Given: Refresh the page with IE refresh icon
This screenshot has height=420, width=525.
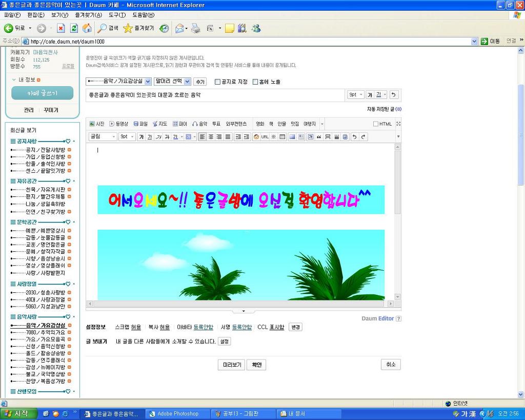Looking at the screenshot, I should coord(74,28).
